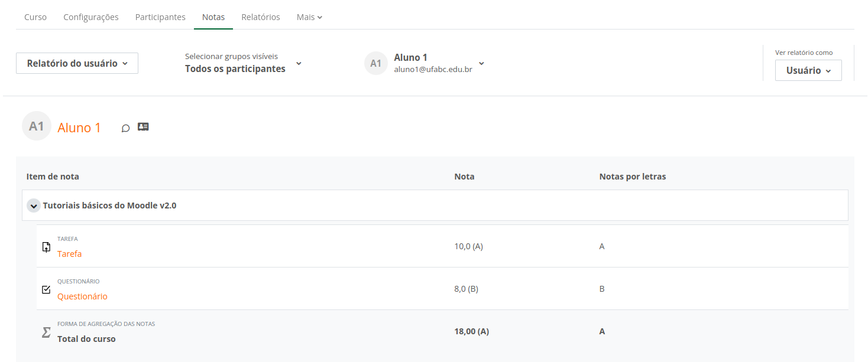Open the Relatório do usuário dropdown
Screen dimensions: 868x362
tap(77, 63)
